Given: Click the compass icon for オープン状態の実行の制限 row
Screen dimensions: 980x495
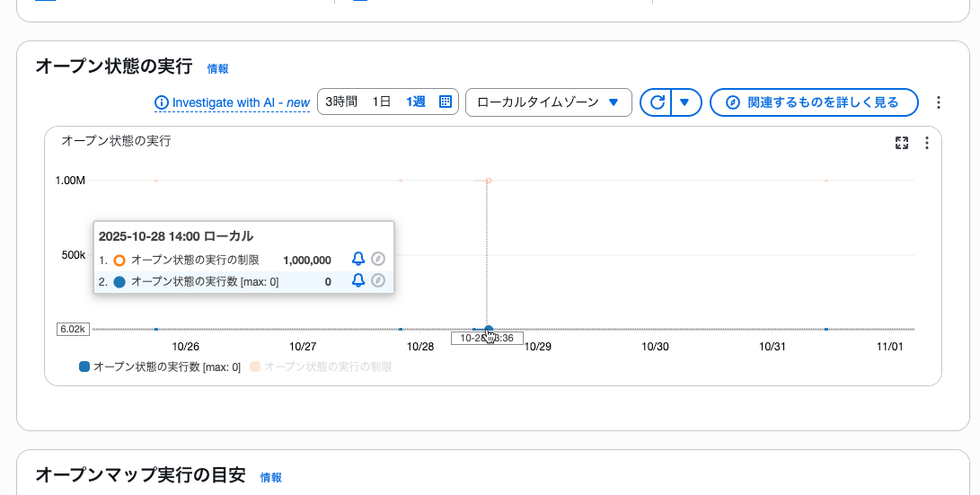Looking at the screenshot, I should click(x=378, y=260).
